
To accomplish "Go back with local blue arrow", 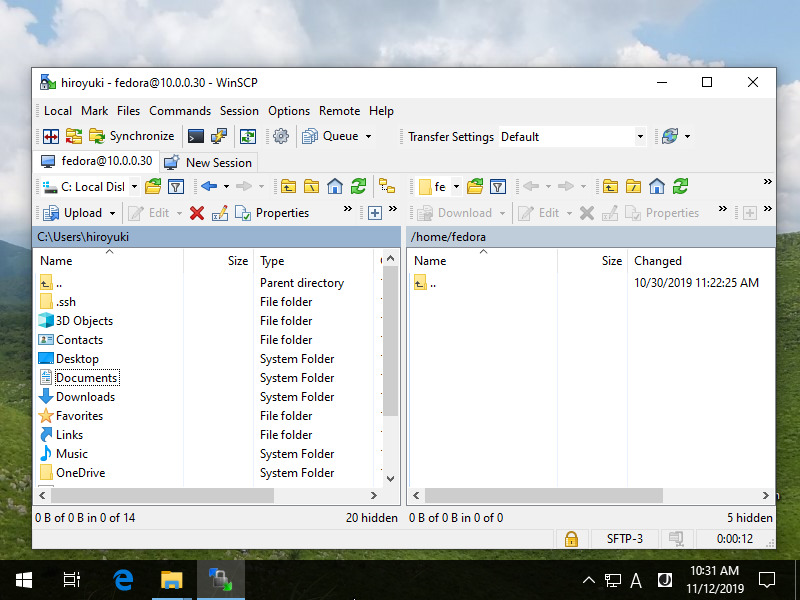I will [x=209, y=186].
